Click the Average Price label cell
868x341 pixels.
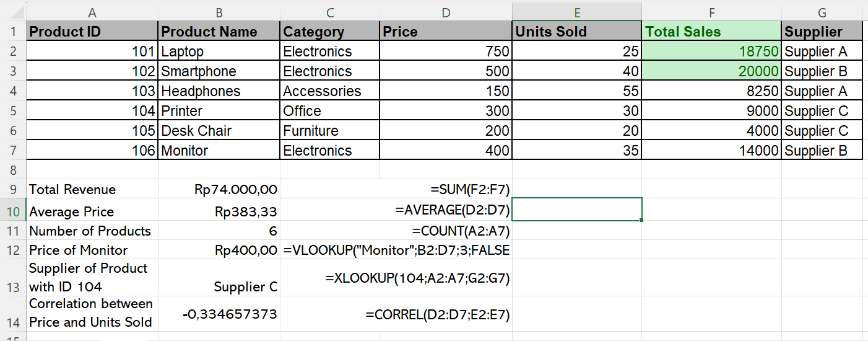pyautogui.click(x=92, y=211)
